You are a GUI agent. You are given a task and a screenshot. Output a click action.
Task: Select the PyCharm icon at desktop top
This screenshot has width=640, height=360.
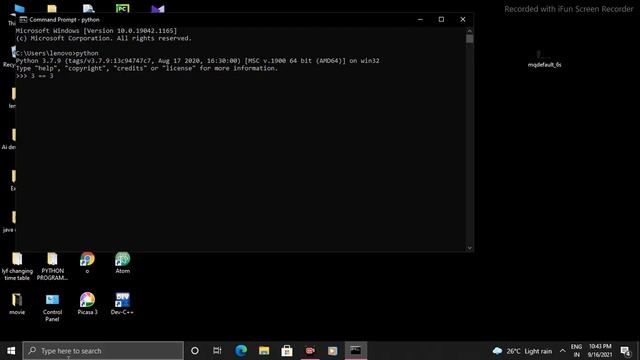[x=122, y=8]
